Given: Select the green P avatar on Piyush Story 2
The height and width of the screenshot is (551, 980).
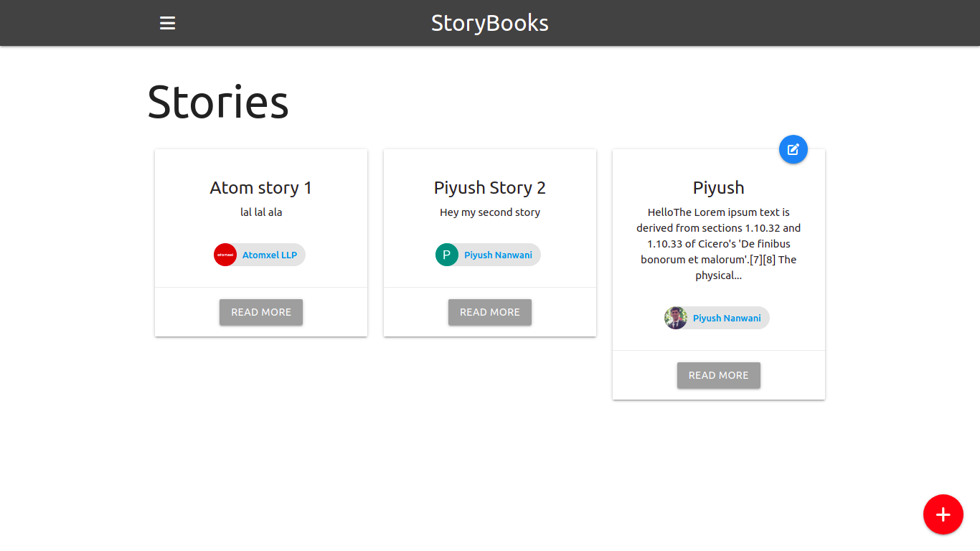Looking at the screenshot, I should tap(446, 255).
